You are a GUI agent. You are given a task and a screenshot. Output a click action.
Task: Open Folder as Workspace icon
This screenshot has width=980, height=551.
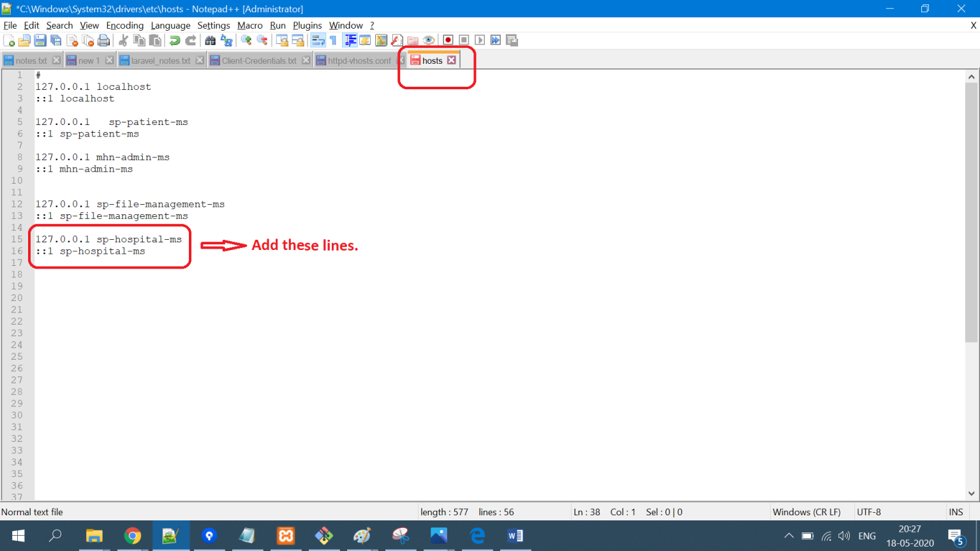pyautogui.click(x=413, y=40)
